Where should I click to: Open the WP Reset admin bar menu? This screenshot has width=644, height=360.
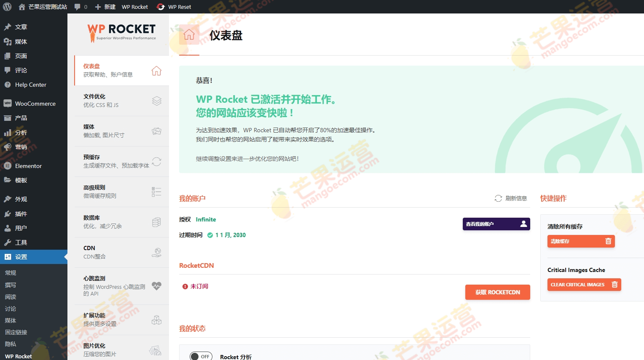[174, 7]
